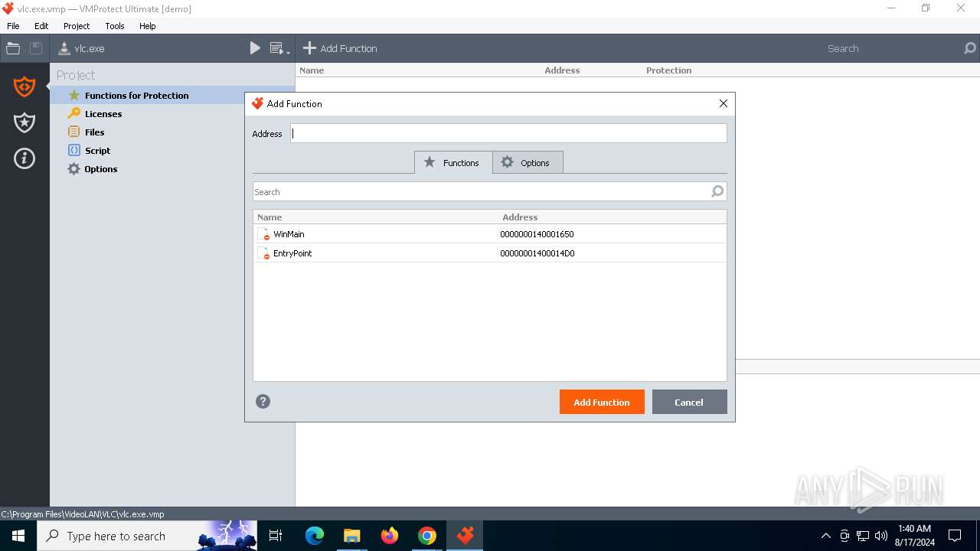980x551 pixels.
Task: Click the plus Add Function toolbar button
Action: (340, 48)
